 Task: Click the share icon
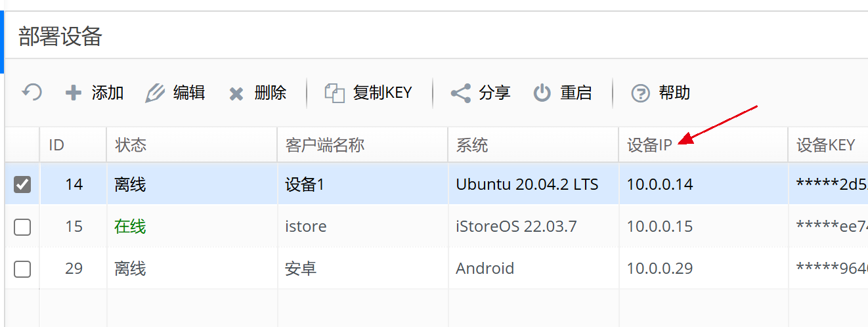461,93
